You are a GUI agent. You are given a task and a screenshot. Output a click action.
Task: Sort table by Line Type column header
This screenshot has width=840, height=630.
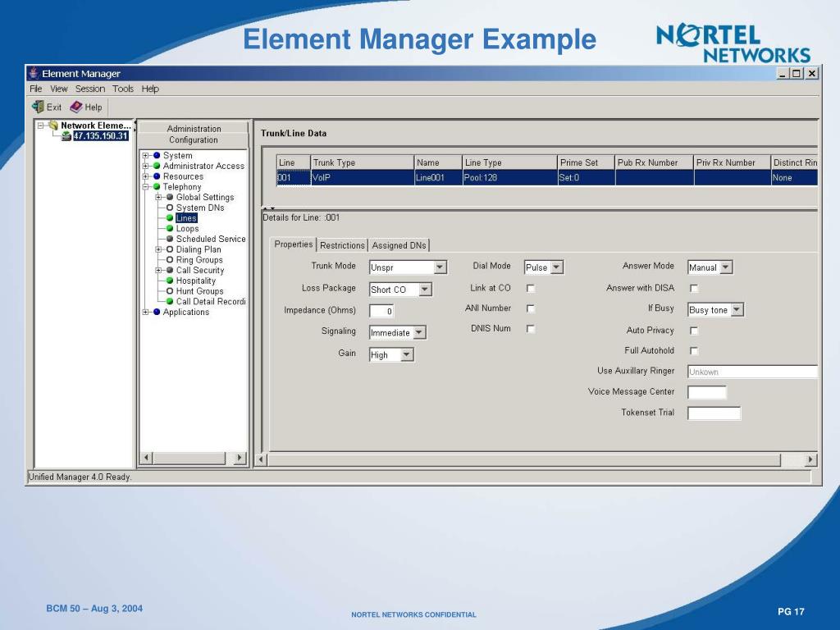pos(510,162)
